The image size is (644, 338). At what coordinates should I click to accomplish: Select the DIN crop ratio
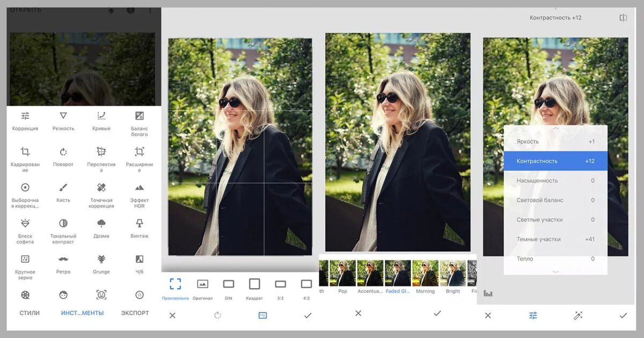pyautogui.click(x=229, y=289)
